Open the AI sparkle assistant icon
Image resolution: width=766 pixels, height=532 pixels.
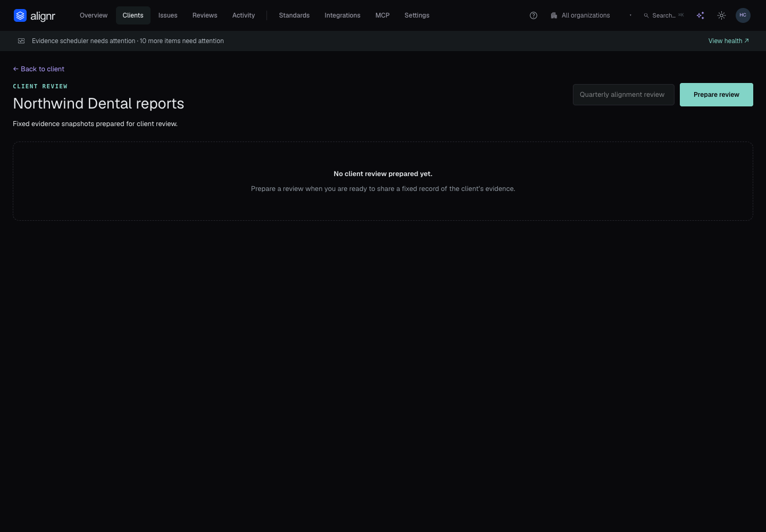click(x=701, y=15)
